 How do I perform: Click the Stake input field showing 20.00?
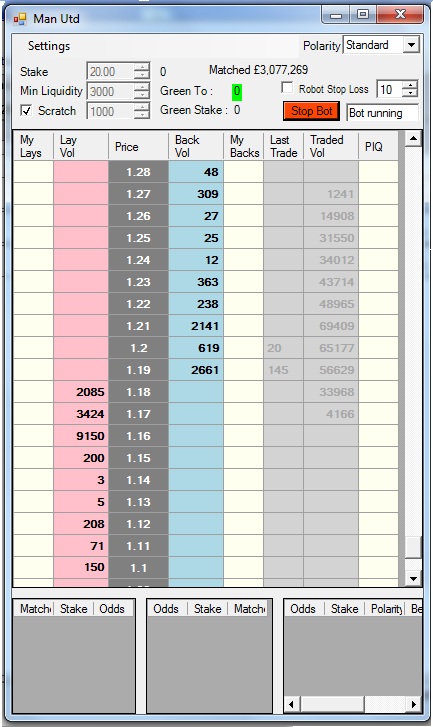[110, 71]
